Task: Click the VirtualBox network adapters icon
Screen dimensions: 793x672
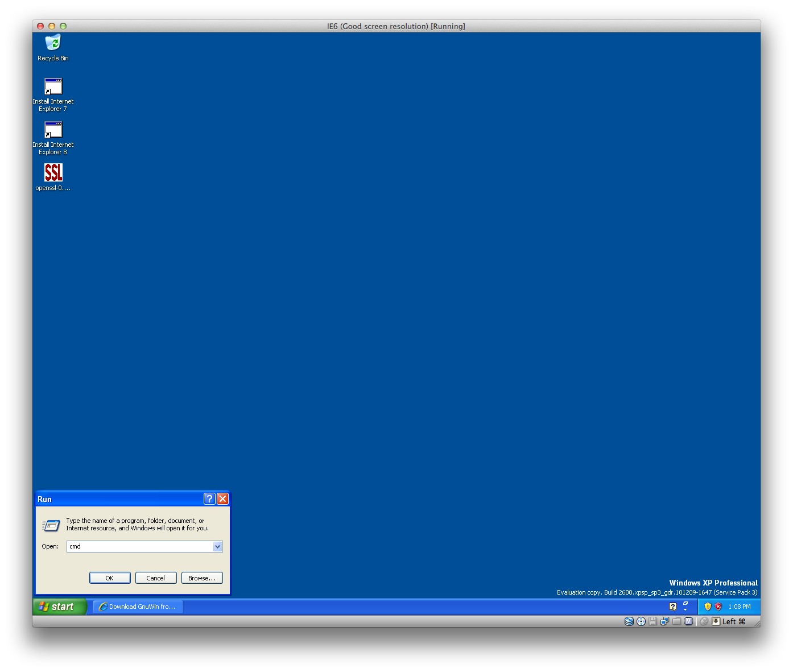Action: click(664, 621)
